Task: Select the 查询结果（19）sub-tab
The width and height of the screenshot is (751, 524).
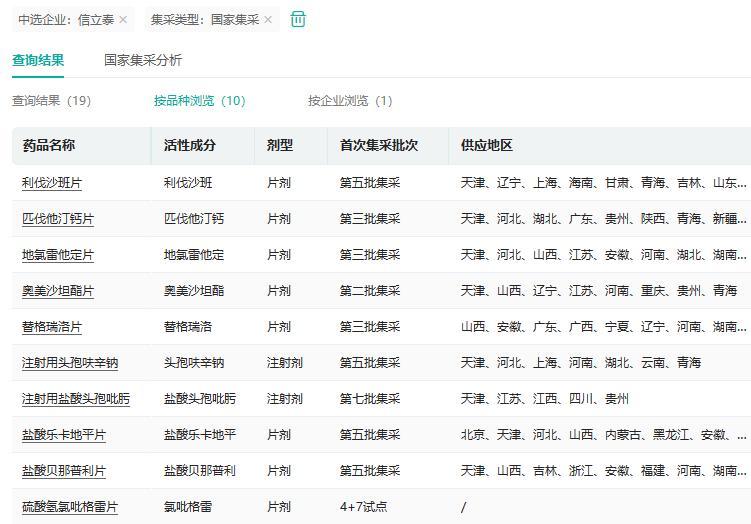Action: 51,101
